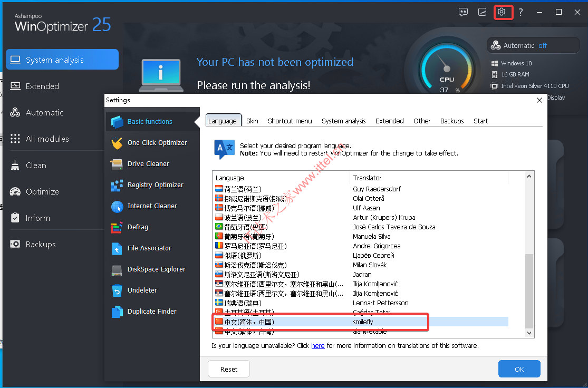This screenshot has height=388, width=588.
Task: Open help with the question mark icon
Action: [x=520, y=12]
